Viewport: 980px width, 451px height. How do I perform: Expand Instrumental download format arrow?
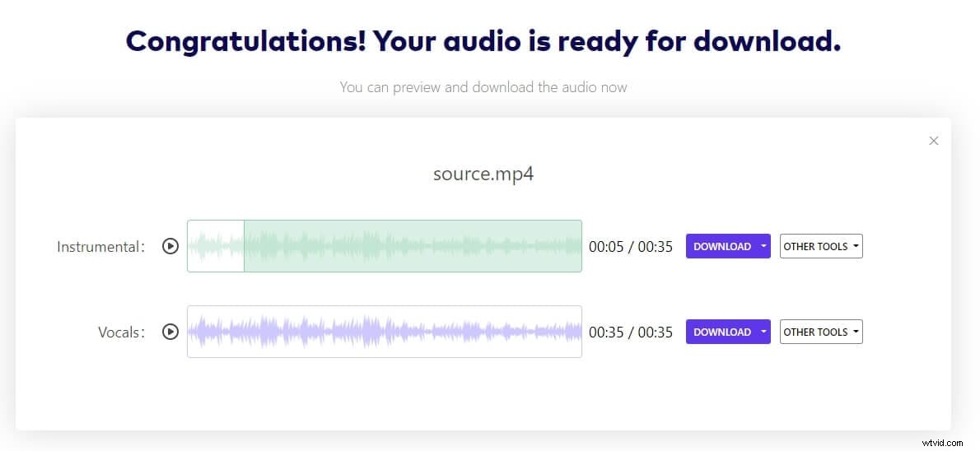pos(763,246)
